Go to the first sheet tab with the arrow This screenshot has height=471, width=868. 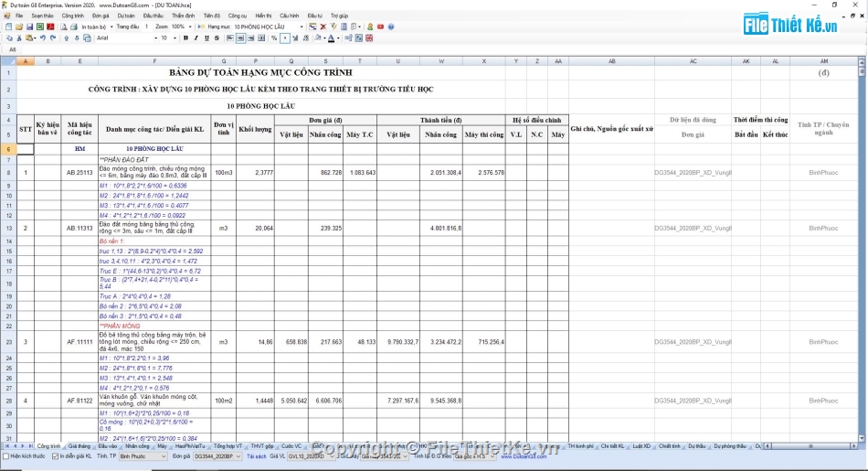pos(7,446)
